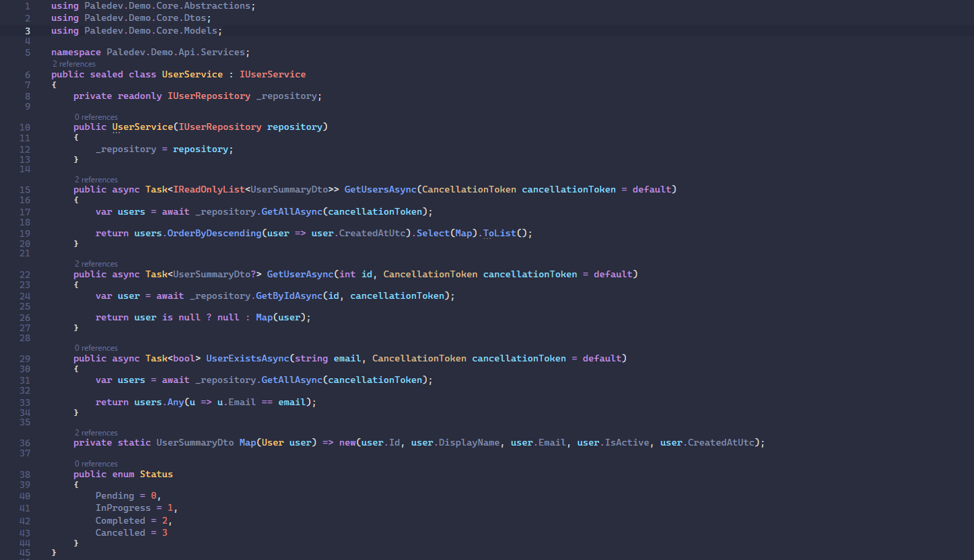This screenshot has width=974, height=560.
Task: Select line number 15 in the gutter
Action: [x=25, y=190]
